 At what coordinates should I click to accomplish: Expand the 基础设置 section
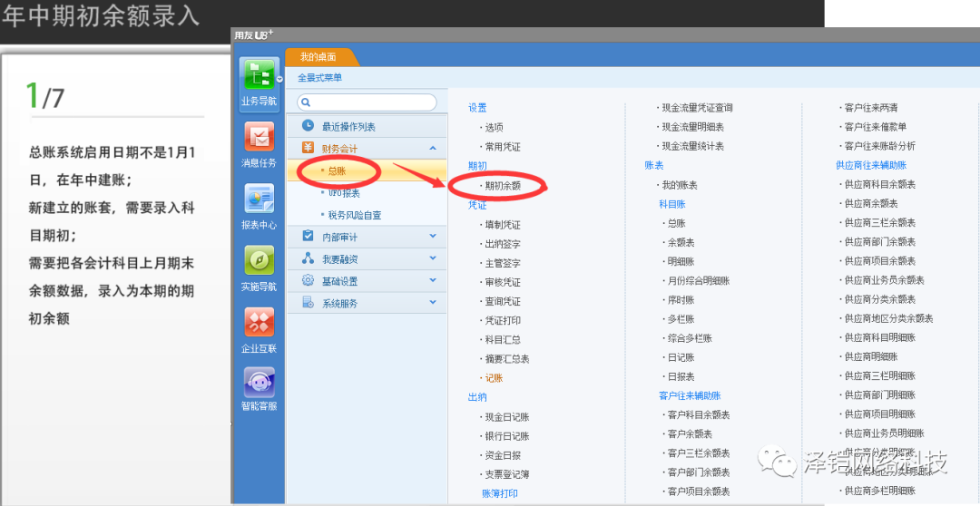433,281
